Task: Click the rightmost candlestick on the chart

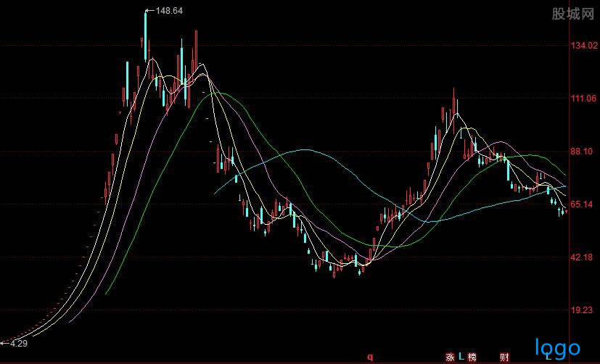Action: 565,211
